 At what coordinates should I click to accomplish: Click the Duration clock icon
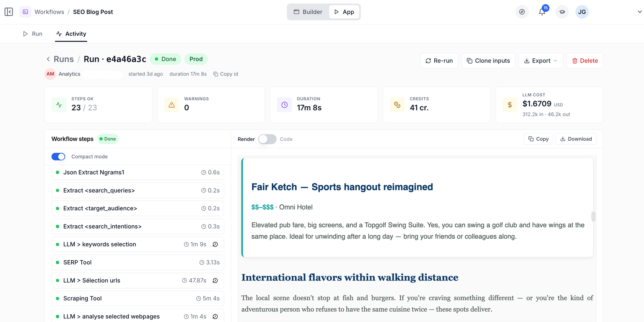click(285, 105)
